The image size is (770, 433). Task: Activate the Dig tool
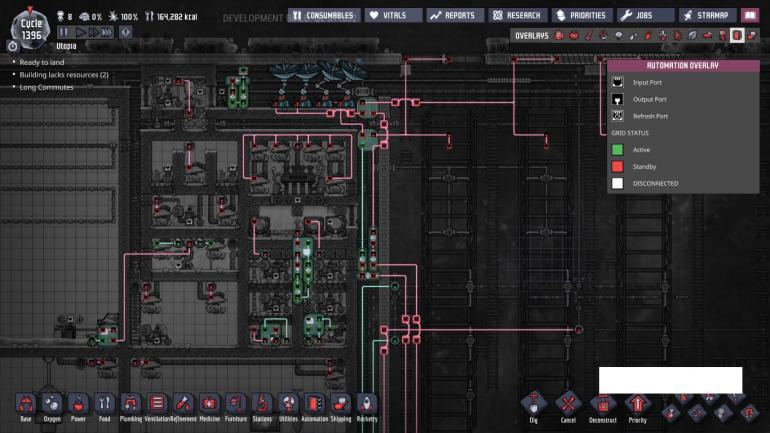(534, 406)
